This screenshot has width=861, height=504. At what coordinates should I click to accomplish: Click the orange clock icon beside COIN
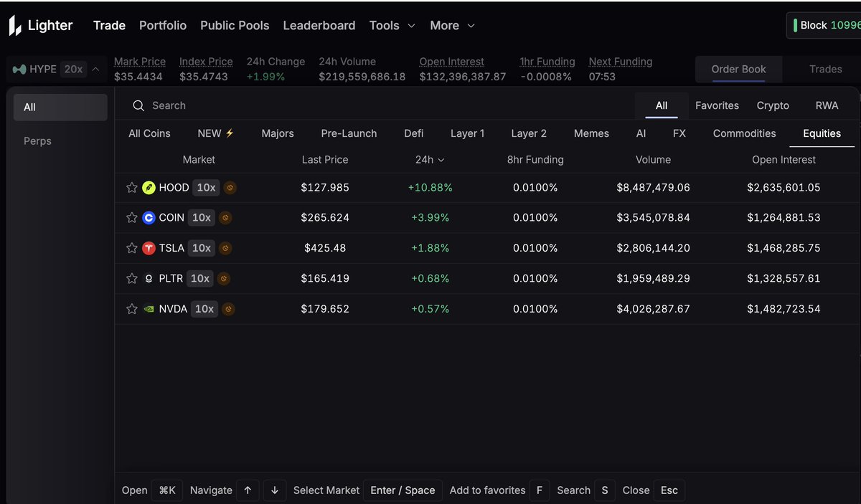click(225, 218)
